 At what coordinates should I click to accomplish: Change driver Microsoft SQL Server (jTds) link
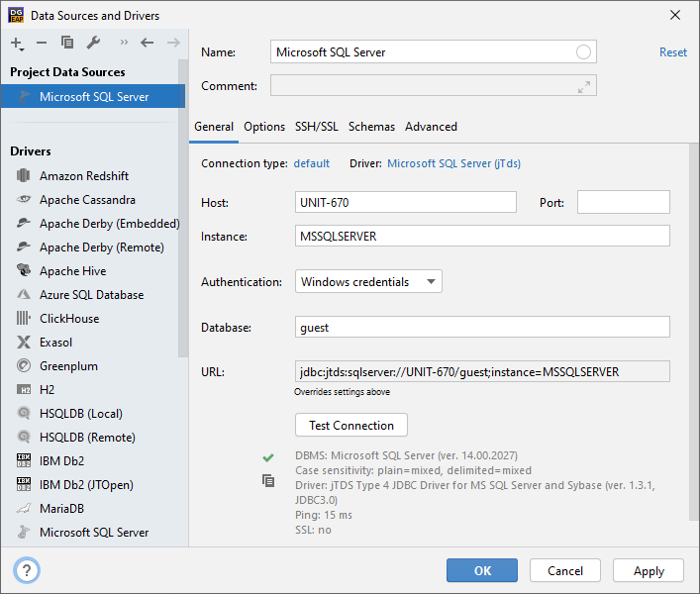[x=453, y=163]
